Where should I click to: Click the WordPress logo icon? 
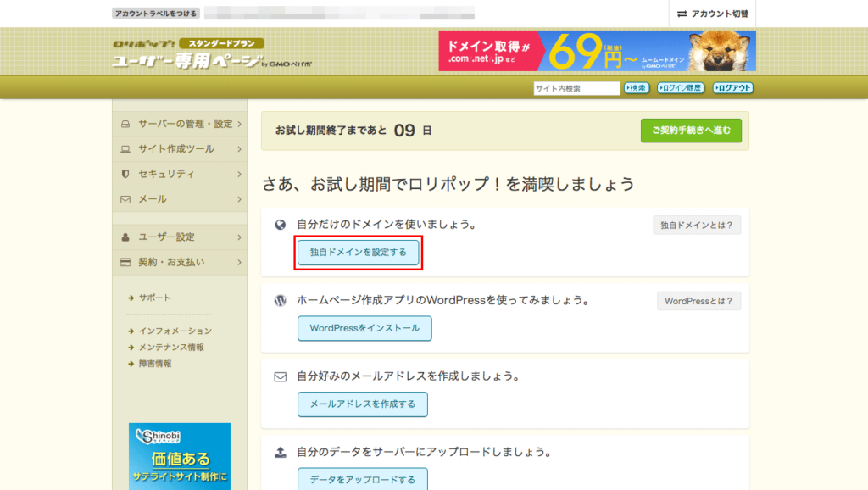pyautogui.click(x=280, y=301)
